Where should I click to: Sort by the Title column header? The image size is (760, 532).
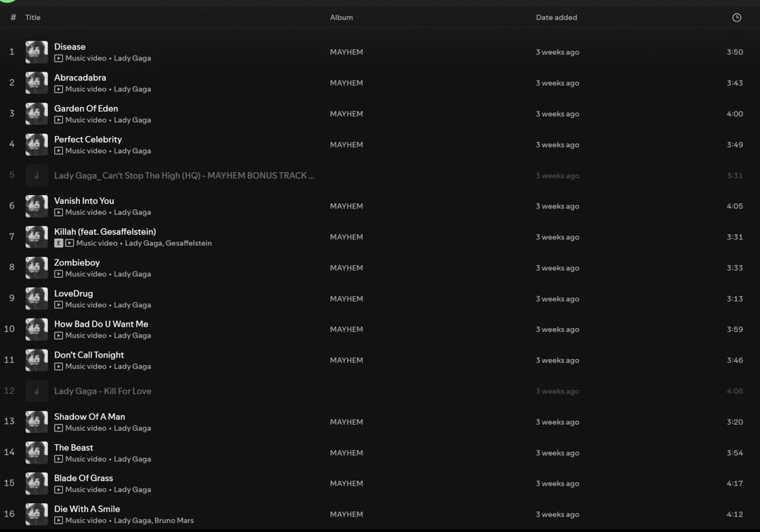tap(33, 18)
